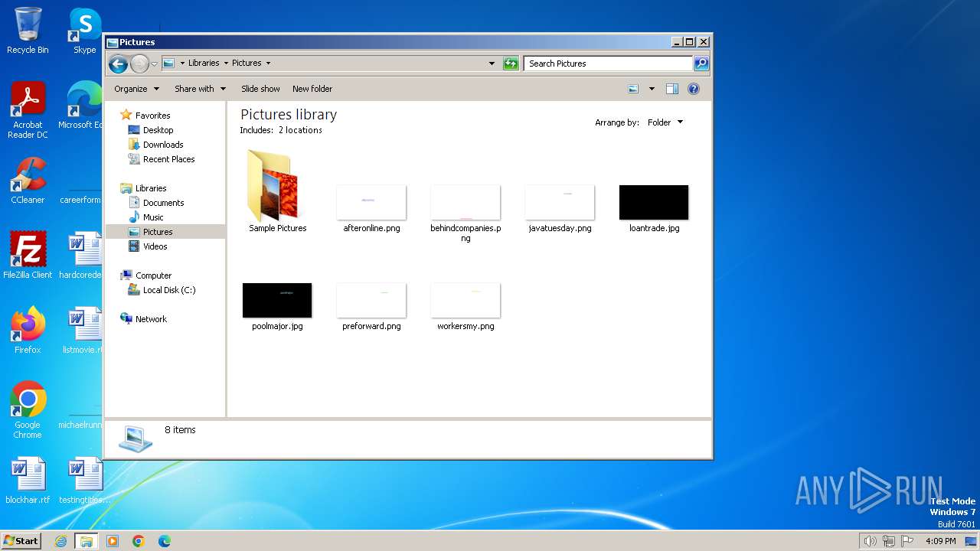Screen dimensions: 980x551
Task: Select the workersmy.png file
Action: 465,306
